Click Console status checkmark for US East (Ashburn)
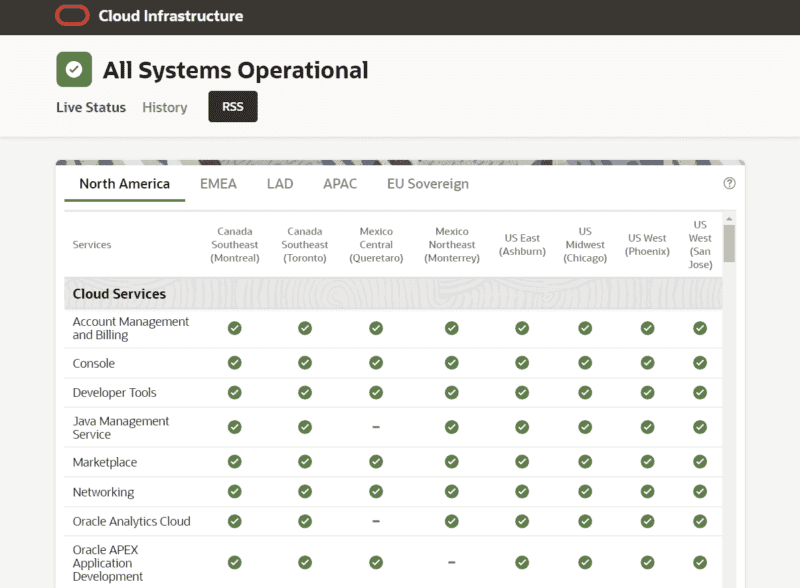Image resolution: width=800 pixels, height=588 pixels. tap(521, 362)
